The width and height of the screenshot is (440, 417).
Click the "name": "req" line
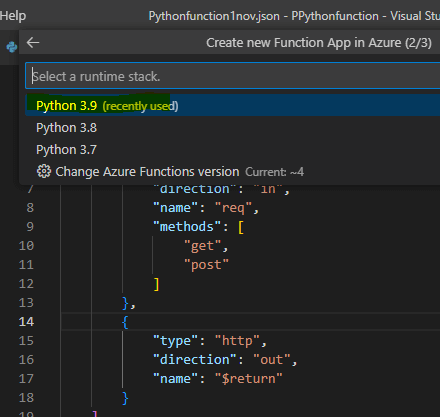tap(206, 208)
